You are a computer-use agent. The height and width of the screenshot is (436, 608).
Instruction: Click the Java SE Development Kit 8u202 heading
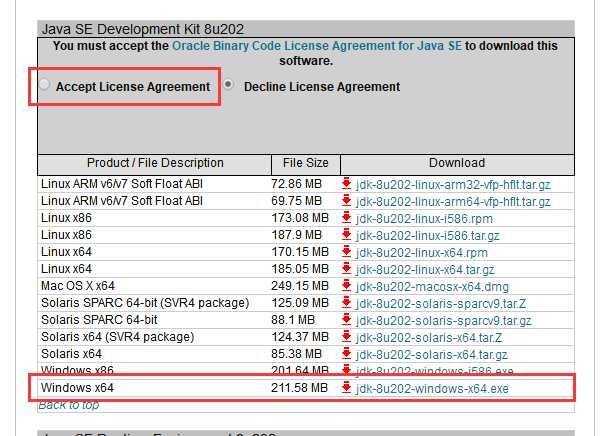click(143, 29)
